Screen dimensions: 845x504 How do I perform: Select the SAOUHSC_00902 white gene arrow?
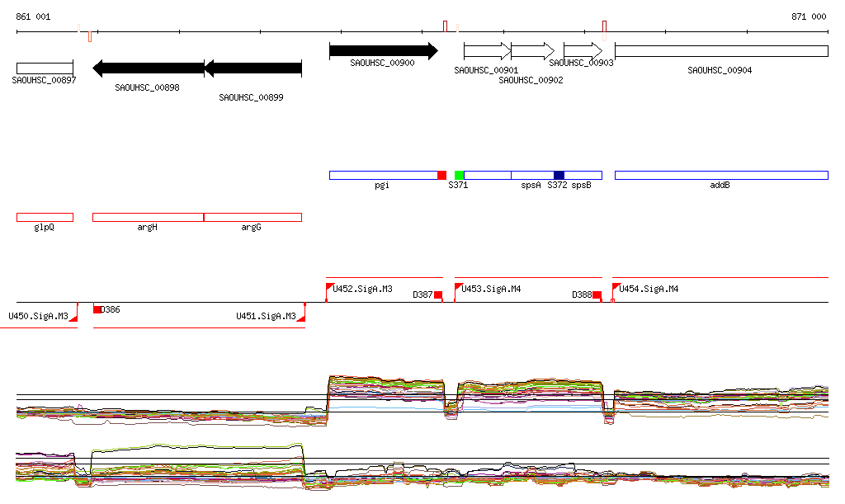click(x=532, y=51)
